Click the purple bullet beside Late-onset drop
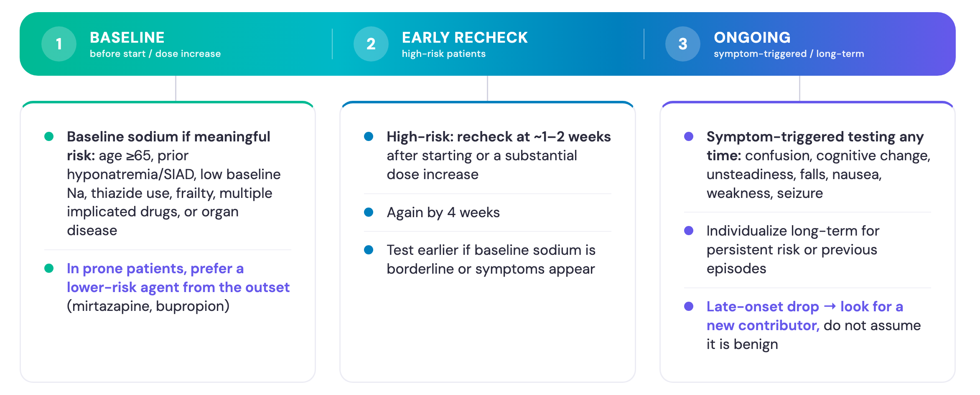 point(689,306)
